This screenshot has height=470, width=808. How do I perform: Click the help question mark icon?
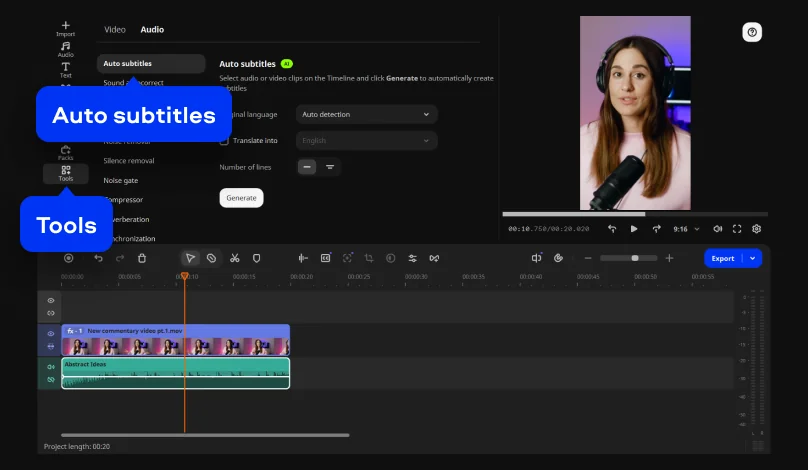point(752,32)
